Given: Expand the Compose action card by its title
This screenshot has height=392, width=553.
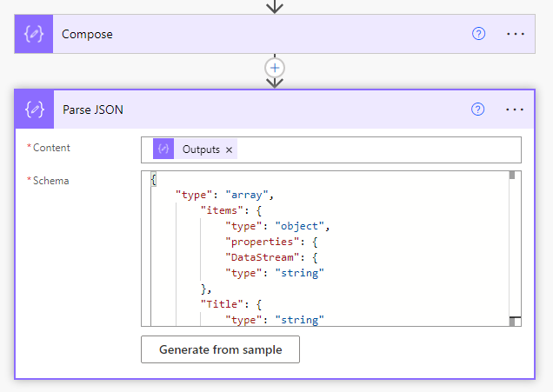Looking at the screenshot, I should pyautogui.click(x=87, y=35).
